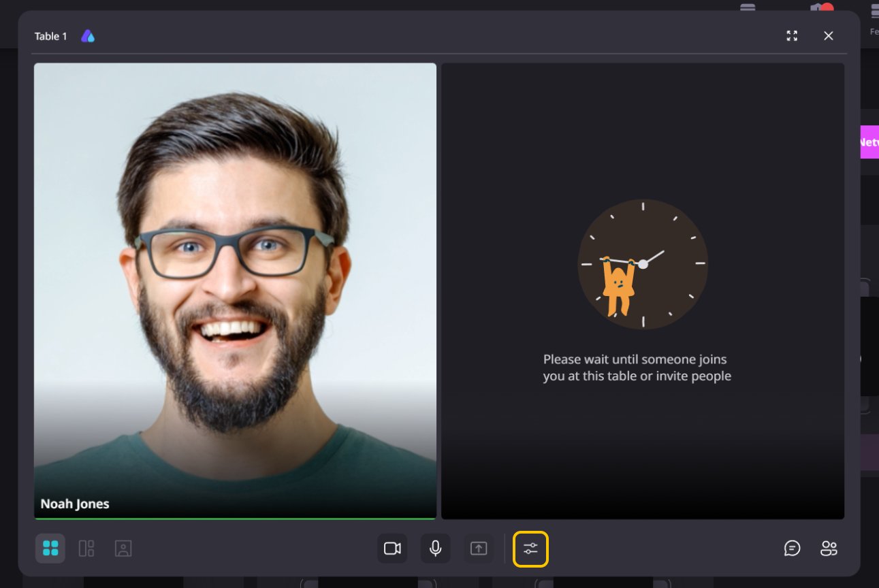The image size is (879, 588).
Task: Select Noah Jones video tile
Action: [235, 291]
